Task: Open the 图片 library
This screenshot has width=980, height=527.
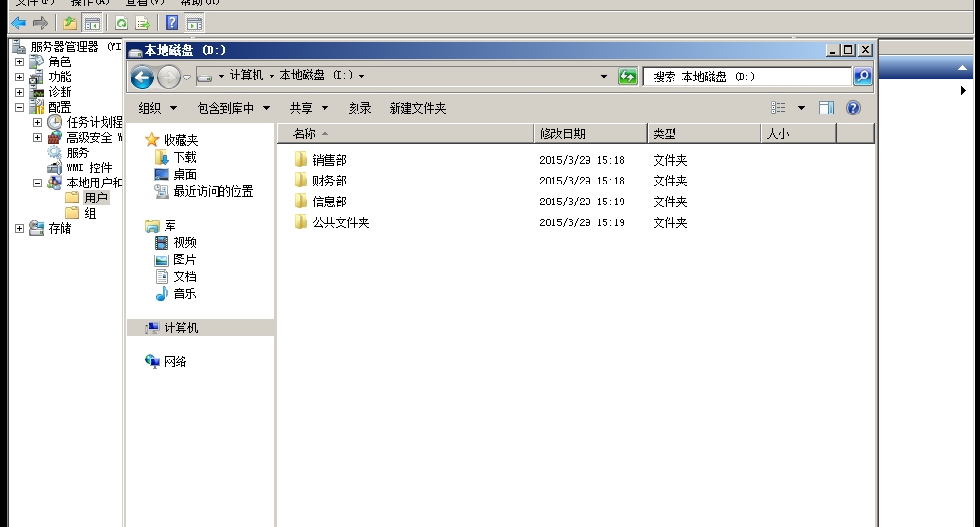Action: pyautogui.click(x=185, y=259)
